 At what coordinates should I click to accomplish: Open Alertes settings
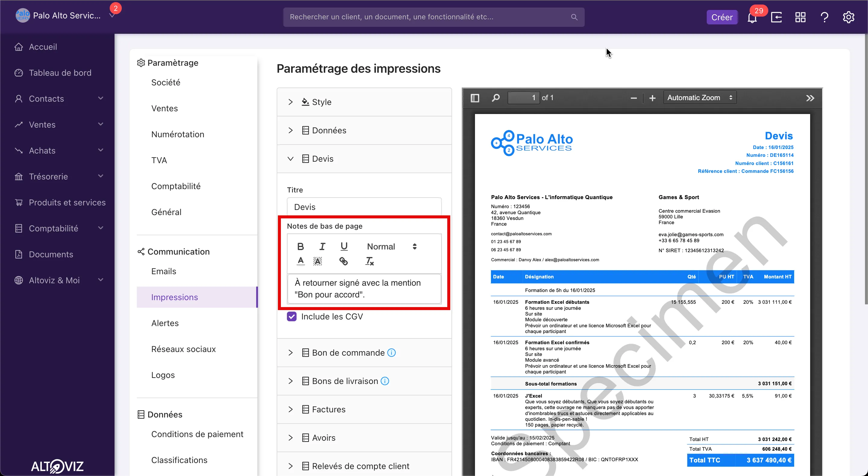click(x=165, y=323)
